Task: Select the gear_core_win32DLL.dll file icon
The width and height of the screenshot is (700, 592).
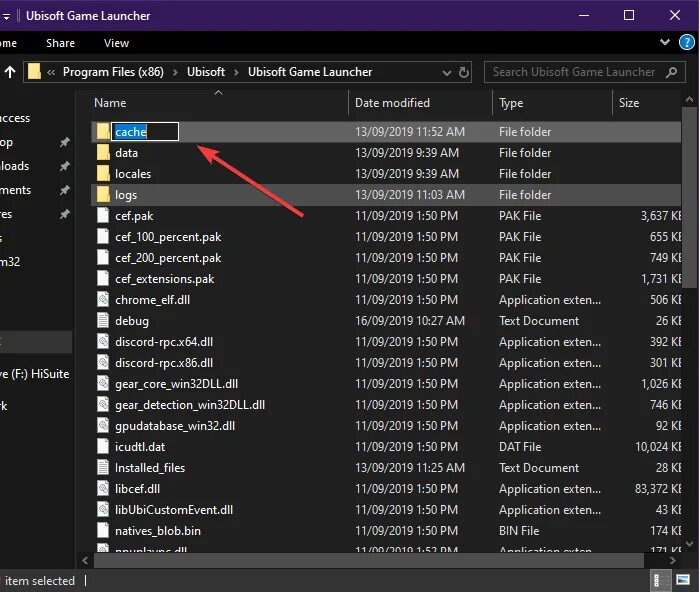Action: 103,384
